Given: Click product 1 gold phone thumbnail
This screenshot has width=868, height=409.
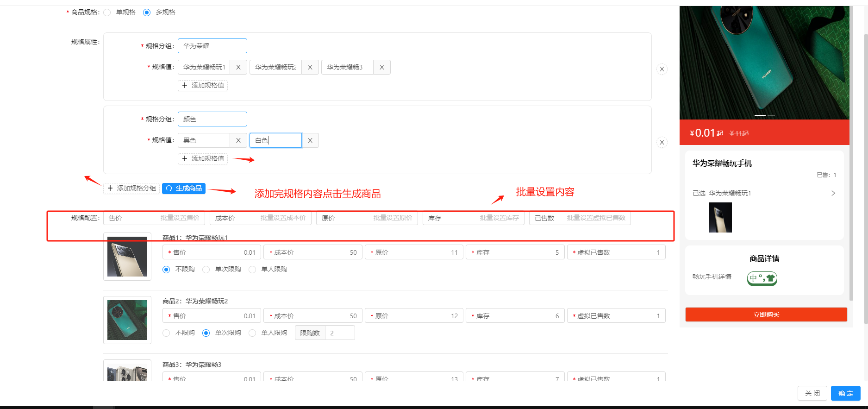Looking at the screenshot, I should tap(127, 257).
